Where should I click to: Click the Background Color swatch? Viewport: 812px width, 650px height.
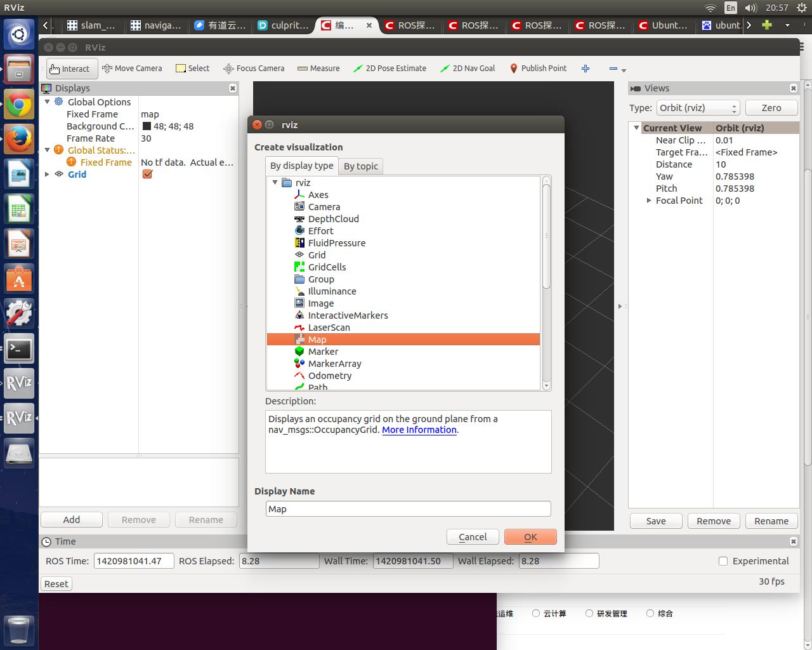[x=147, y=126]
